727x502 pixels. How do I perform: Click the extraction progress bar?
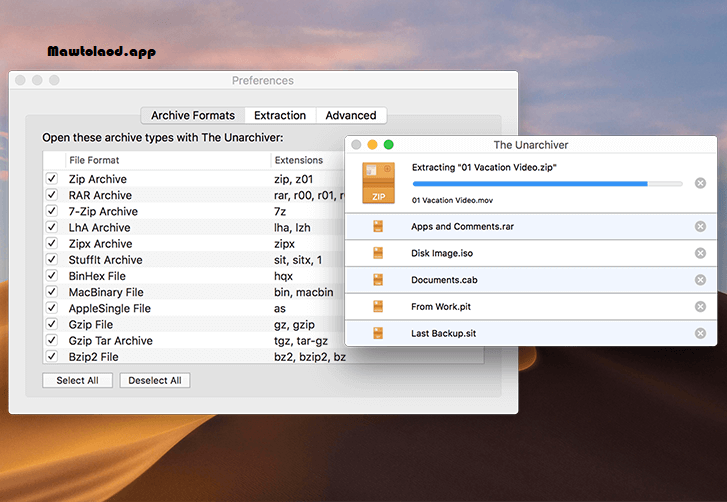(548, 184)
